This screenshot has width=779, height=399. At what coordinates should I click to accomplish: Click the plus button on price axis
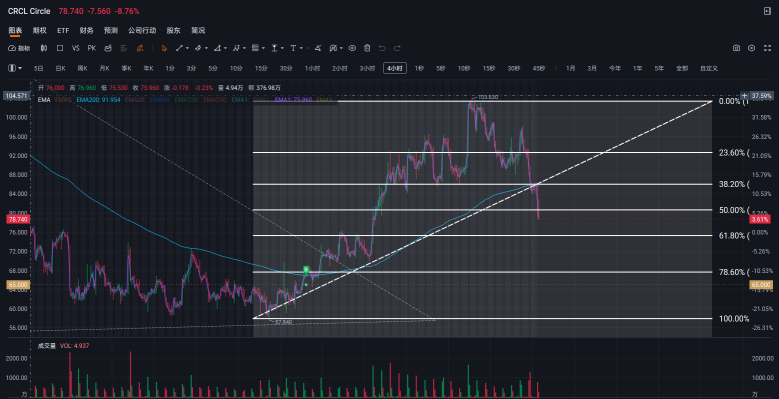(744, 95)
